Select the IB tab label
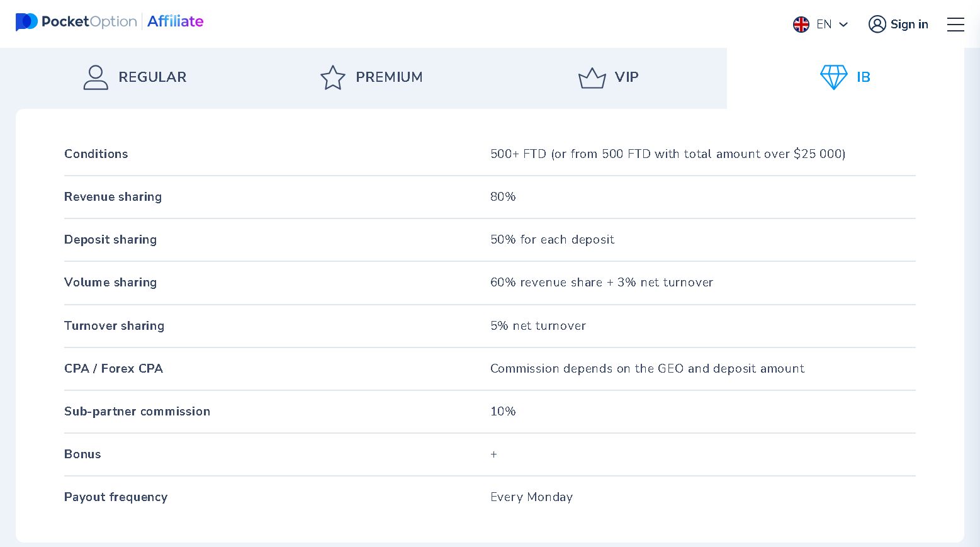Screen dimensions: 980x547 (x=863, y=77)
